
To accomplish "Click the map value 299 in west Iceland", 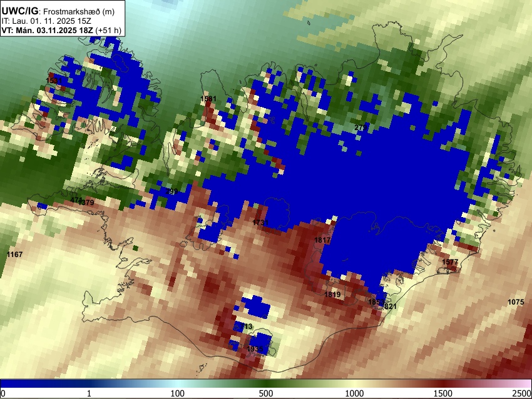I will point(171,191).
